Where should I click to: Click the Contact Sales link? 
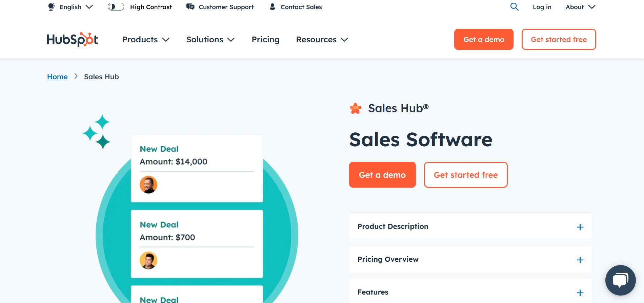tap(295, 7)
